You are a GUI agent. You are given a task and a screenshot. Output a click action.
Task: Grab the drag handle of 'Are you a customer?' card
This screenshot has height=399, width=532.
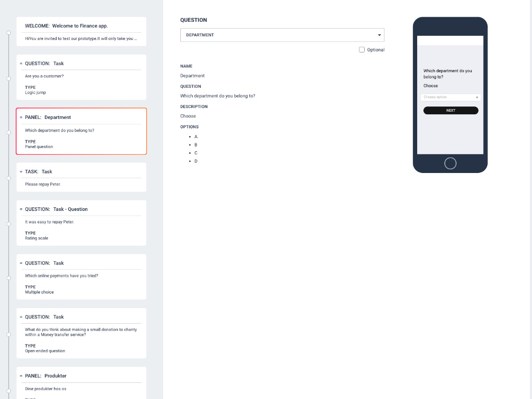tap(21, 63)
